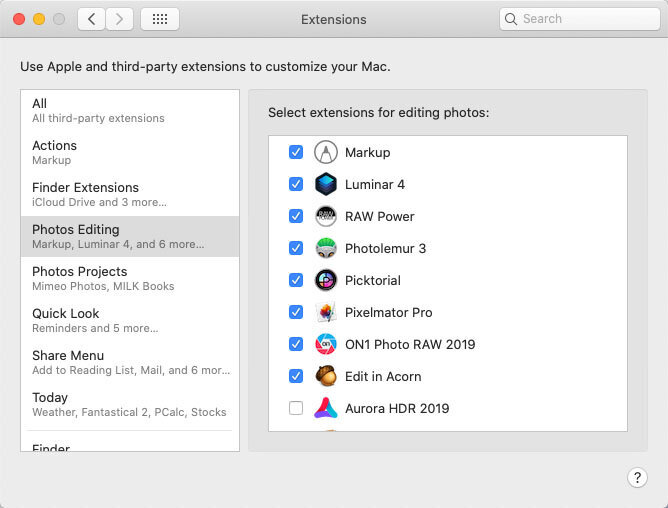668x508 pixels.
Task: Click the Markup extension name
Action: (368, 153)
